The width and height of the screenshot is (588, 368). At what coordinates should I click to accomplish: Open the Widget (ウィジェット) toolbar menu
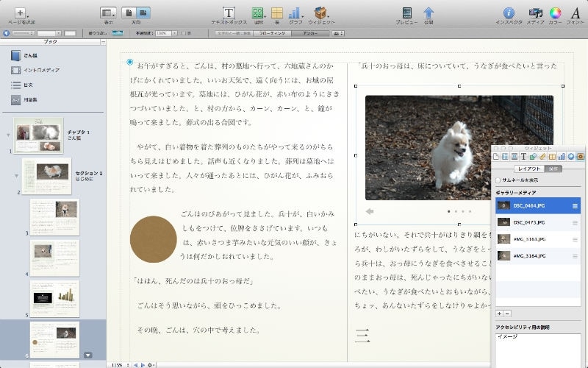pyautogui.click(x=320, y=13)
